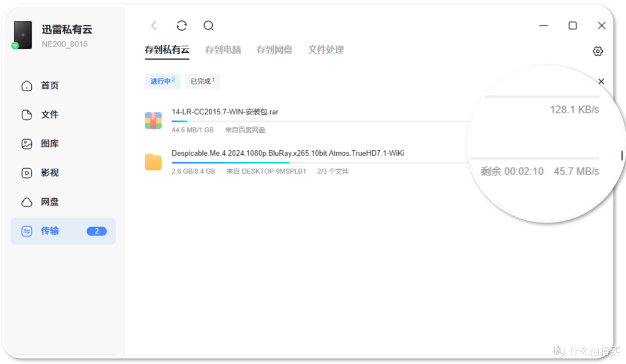Select the 已完成 filter

202,81
